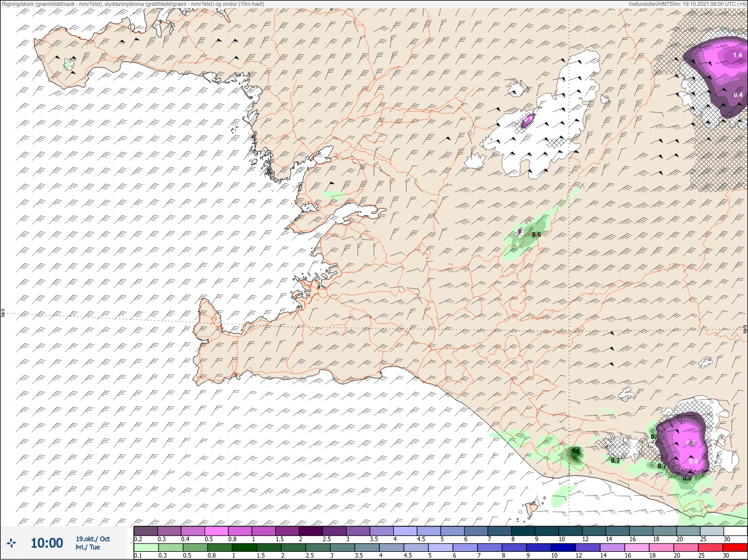Click the 'Þri./ Tue' weekday text
The height and width of the screenshot is (560, 748).
tap(88, 547)
